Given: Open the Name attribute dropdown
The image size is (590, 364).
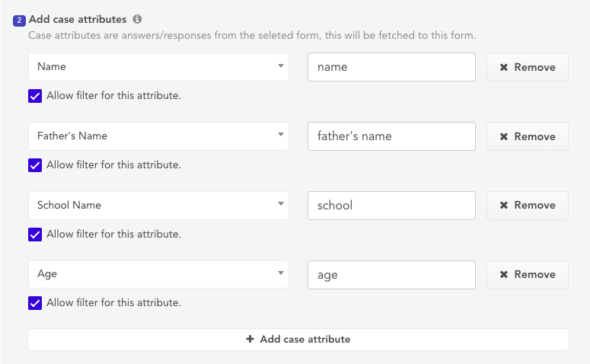Looking at the screenshot, I should pyautogui.click(x=158, y=67).
